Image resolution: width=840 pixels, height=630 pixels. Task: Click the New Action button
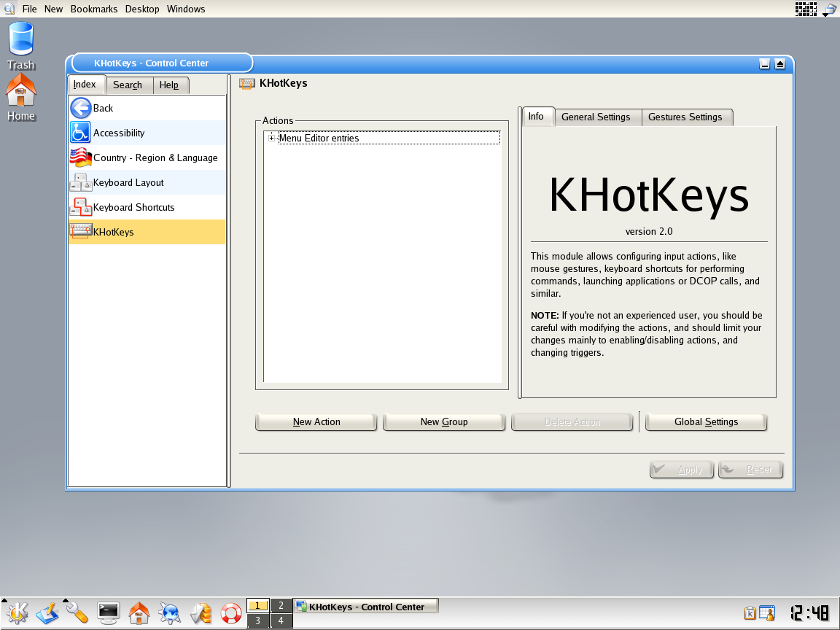click(316, 422)
